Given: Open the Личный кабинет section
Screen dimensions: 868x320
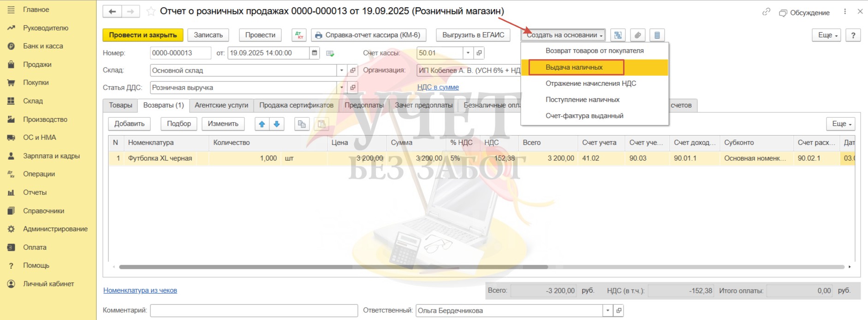Looking at the screenshot, I should pyautogui.click(x=48, y=284).
